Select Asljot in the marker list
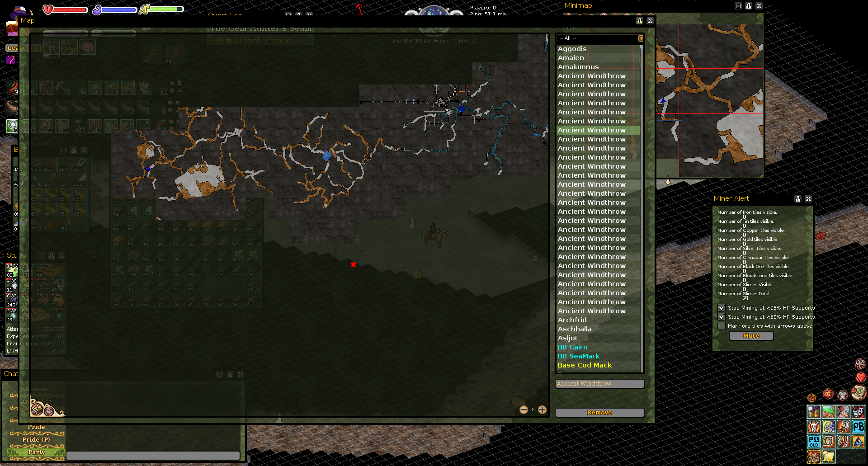868x466 pixels. click(x=598, y=338)
